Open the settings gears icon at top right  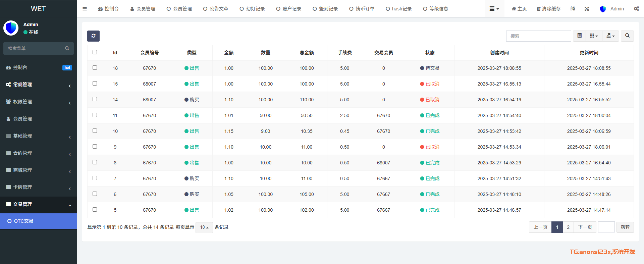[636, 9]
